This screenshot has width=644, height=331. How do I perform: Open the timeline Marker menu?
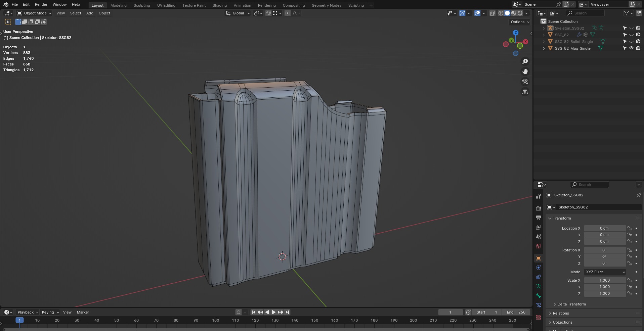point(83,312)
